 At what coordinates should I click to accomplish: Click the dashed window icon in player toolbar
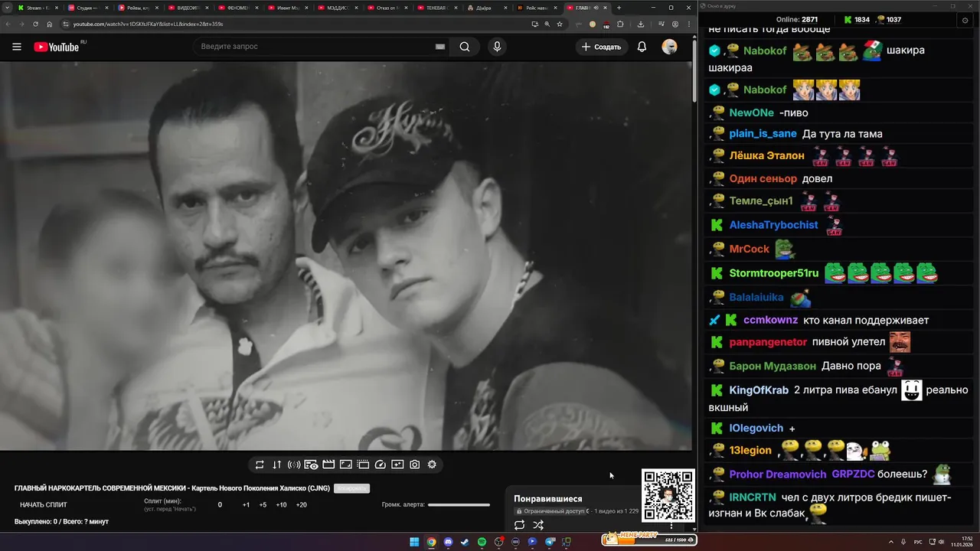[363, 465]
